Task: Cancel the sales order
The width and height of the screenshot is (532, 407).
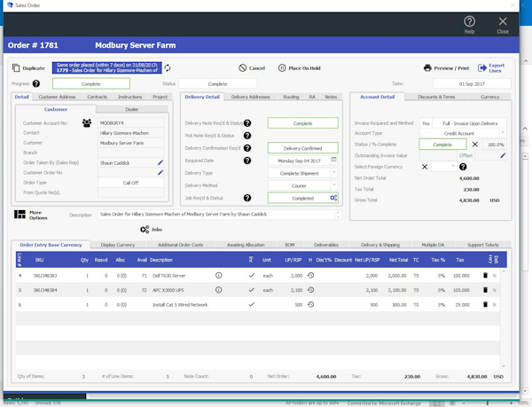Action: (252, 68)
